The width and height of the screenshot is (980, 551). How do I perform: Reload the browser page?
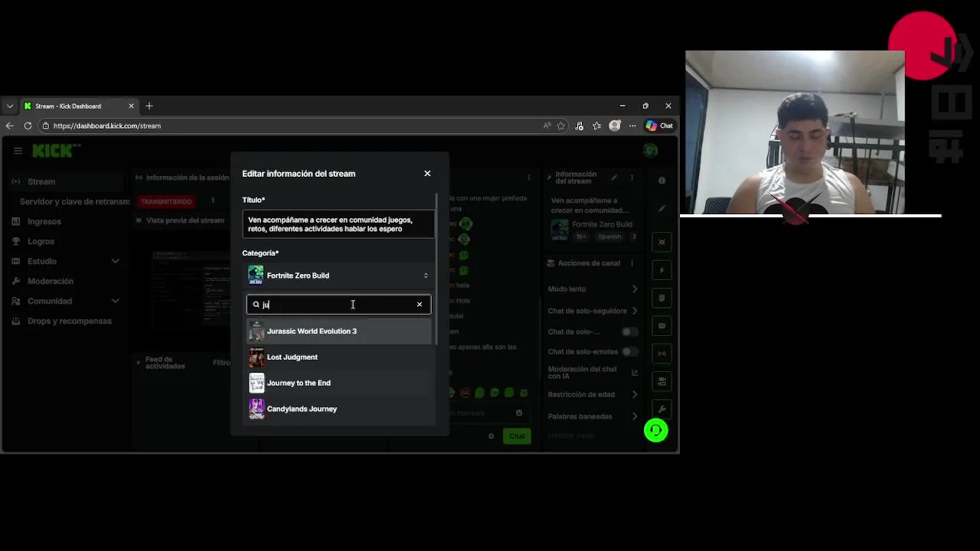click(28, 126)
